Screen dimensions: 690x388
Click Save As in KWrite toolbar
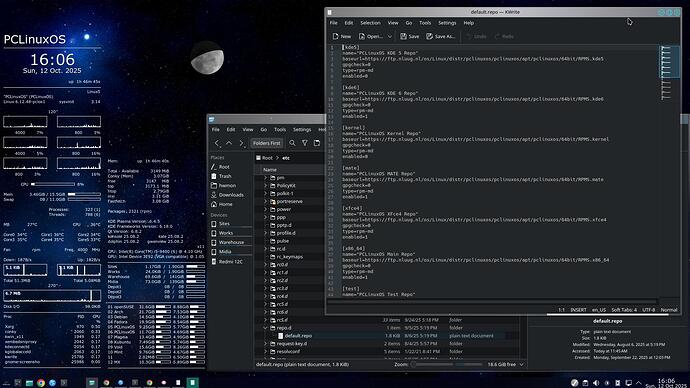440,37
